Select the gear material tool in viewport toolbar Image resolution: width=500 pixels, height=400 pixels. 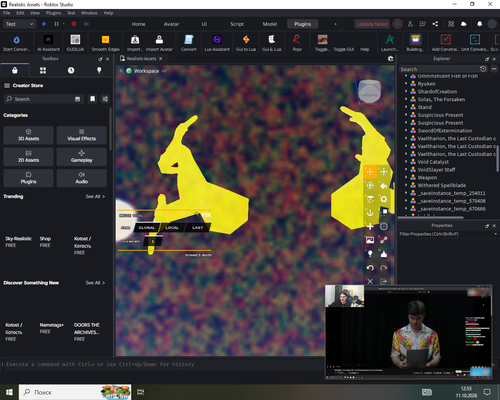[x=384, y=199]
